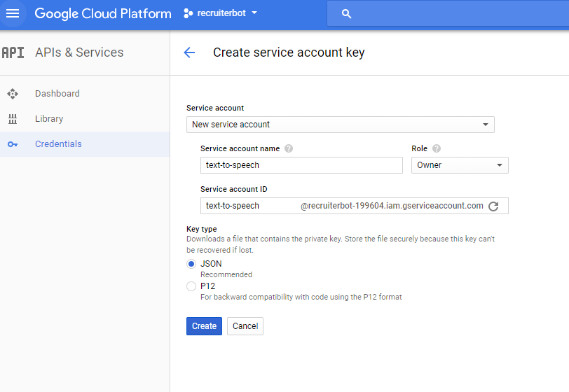
Task: Click the Service account name help icon
Action: (289, 148)
